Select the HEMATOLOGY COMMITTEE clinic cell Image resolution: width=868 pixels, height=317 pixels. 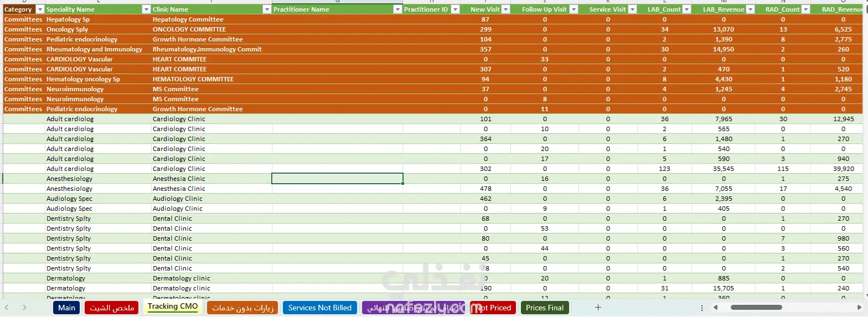pos(211,79)
